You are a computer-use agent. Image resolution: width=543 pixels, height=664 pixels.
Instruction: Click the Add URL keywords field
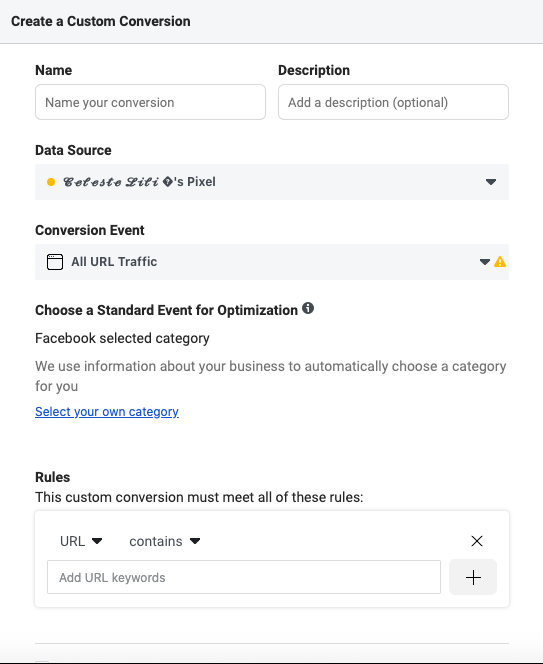coord(244,577)
